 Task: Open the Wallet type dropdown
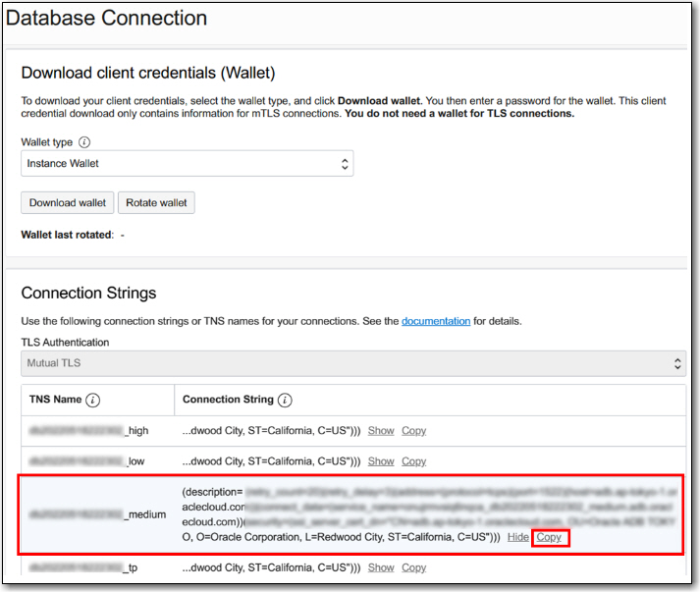pos(187,163)
